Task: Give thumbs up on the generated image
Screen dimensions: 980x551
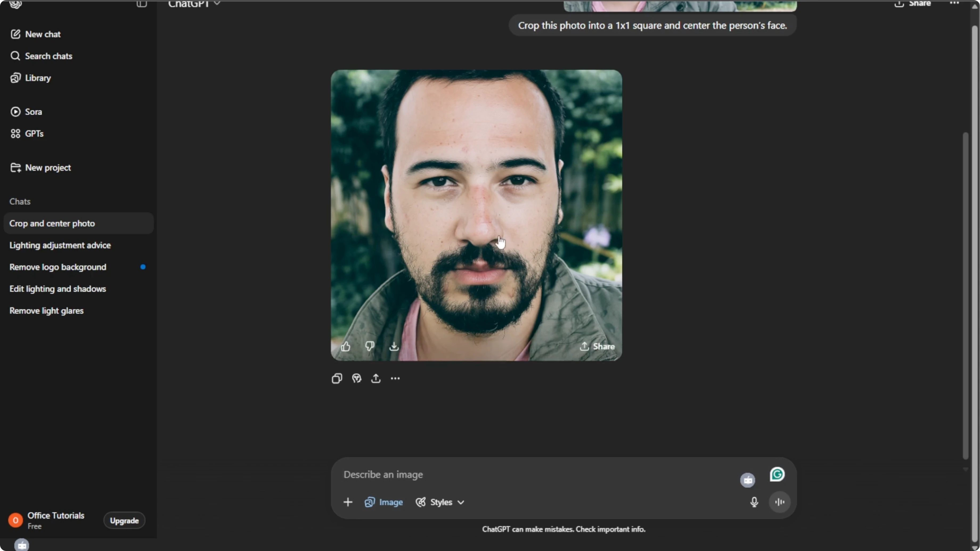Action: point(345,346)
